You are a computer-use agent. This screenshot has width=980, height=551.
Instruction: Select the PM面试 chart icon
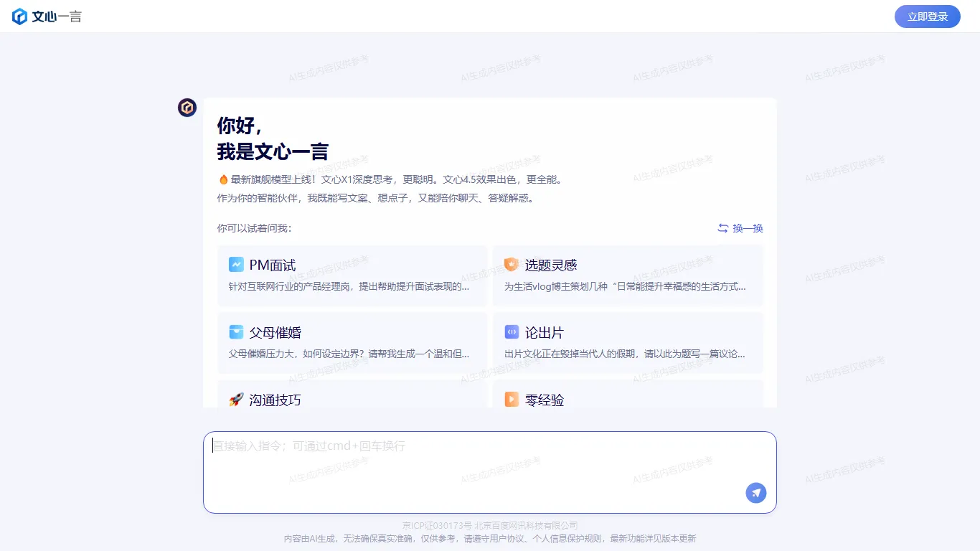pyautogui.click(x=237, y=264)
